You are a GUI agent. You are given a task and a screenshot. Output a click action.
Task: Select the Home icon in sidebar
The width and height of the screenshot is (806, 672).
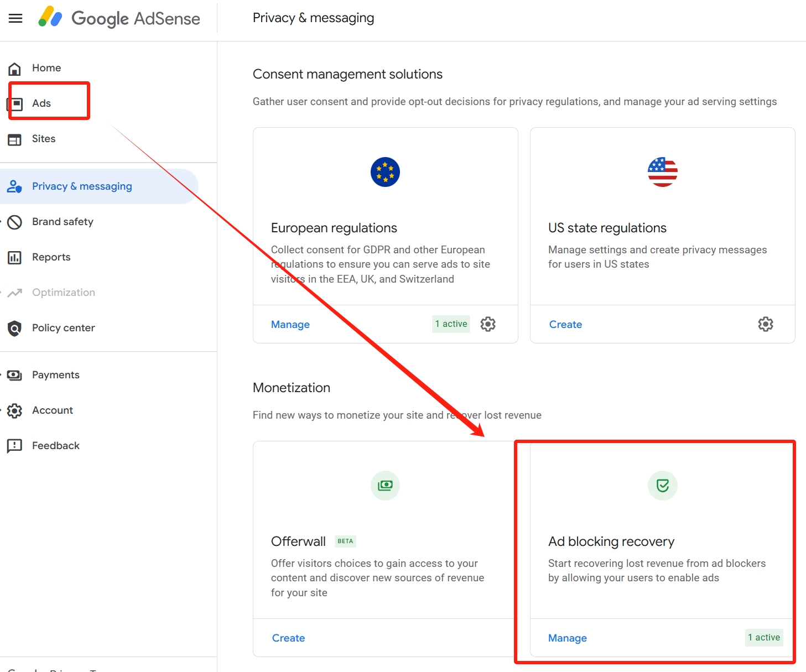14,67
